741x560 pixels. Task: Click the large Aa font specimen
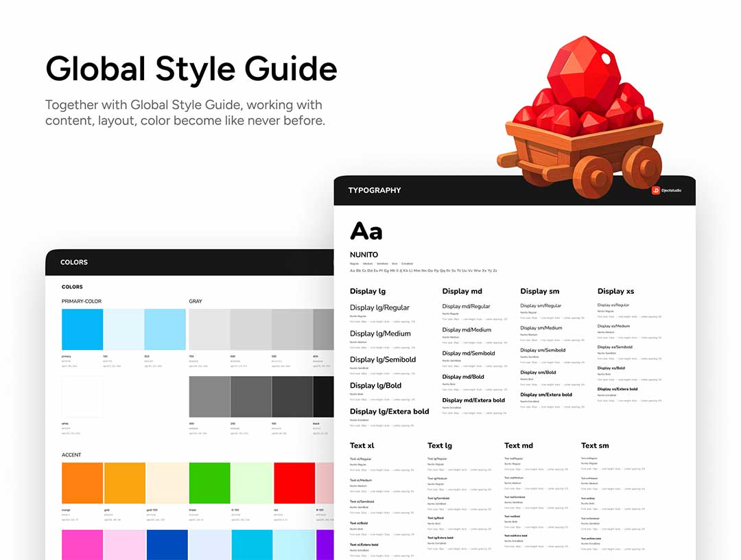click(x=366, y=231)
